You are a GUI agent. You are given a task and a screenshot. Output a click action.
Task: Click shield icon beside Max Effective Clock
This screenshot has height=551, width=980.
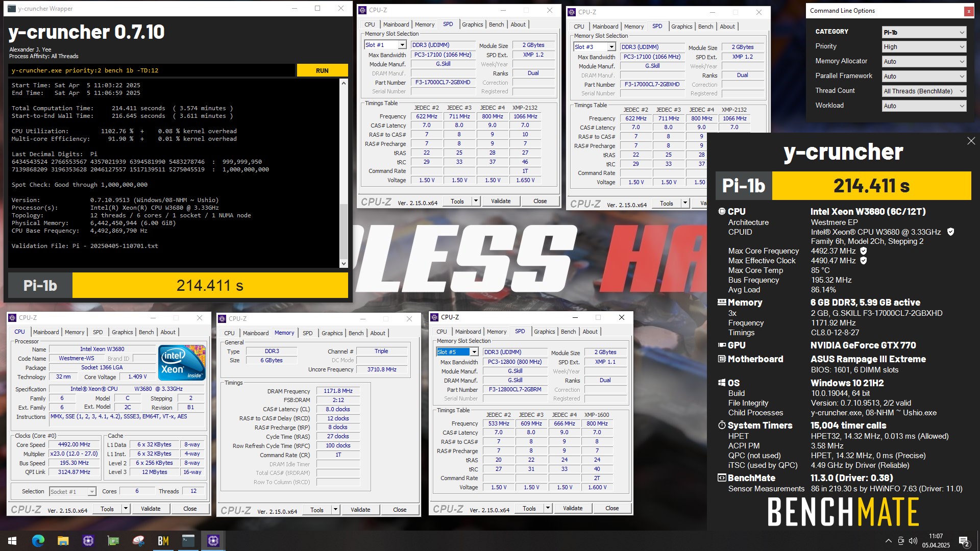864,260
